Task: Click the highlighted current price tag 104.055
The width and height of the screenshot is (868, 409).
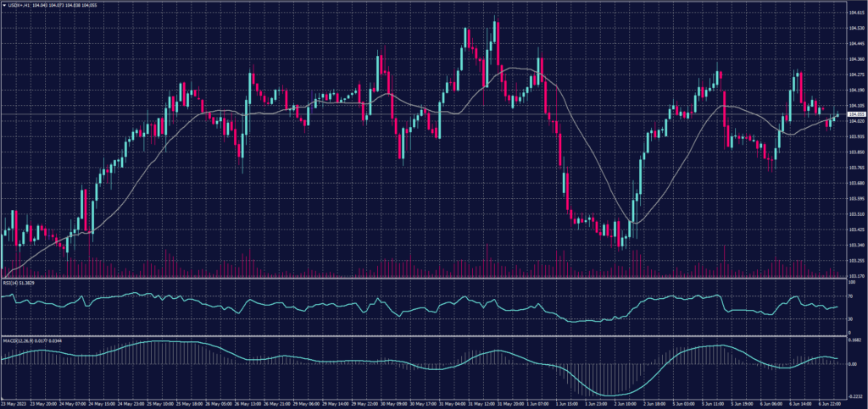Action: pyautogui.click(x=857, y=114)
